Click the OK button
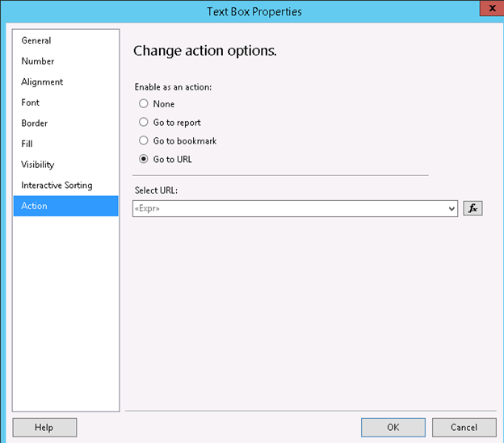This screenshot has height=443, width=504. tap(393, 428)
